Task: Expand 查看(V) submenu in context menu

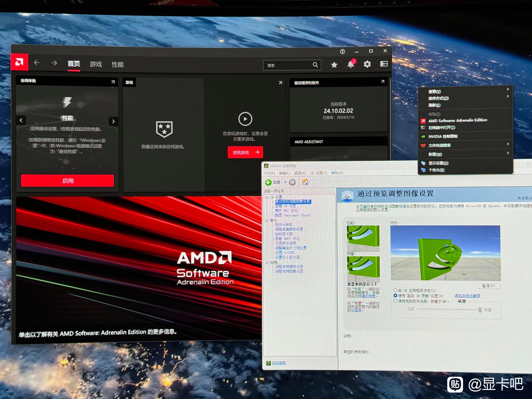Action: (x=508, y=89)
